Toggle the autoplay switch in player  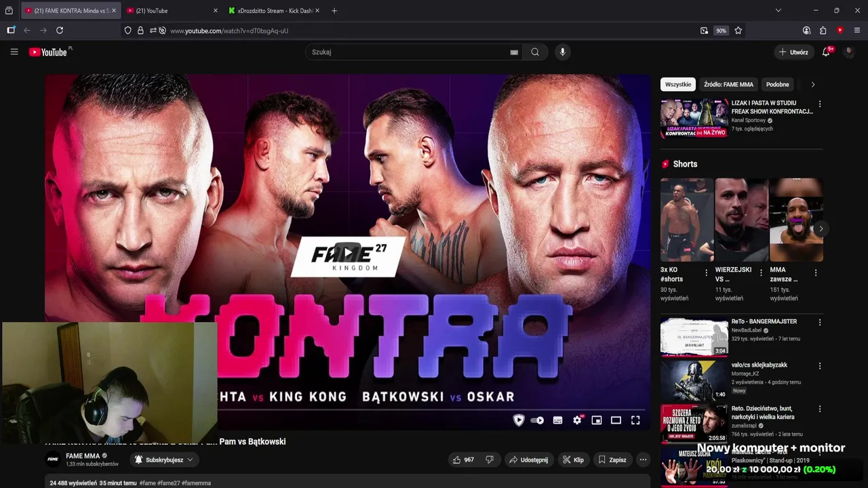(537, 420)
